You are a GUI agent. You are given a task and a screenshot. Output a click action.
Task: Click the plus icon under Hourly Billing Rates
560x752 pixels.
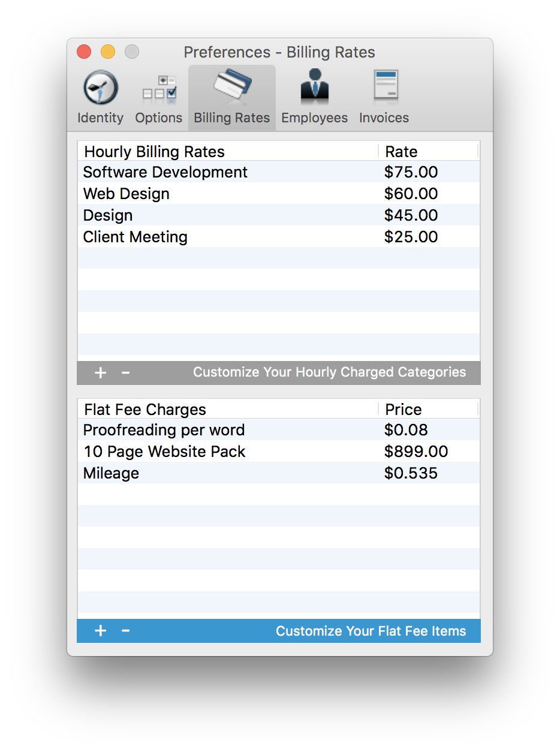pos(100,372)
